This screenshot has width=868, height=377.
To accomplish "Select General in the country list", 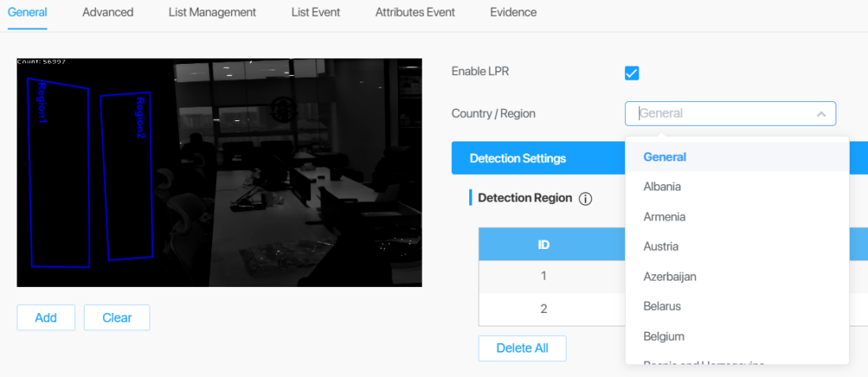I will (x=737, y=157).
